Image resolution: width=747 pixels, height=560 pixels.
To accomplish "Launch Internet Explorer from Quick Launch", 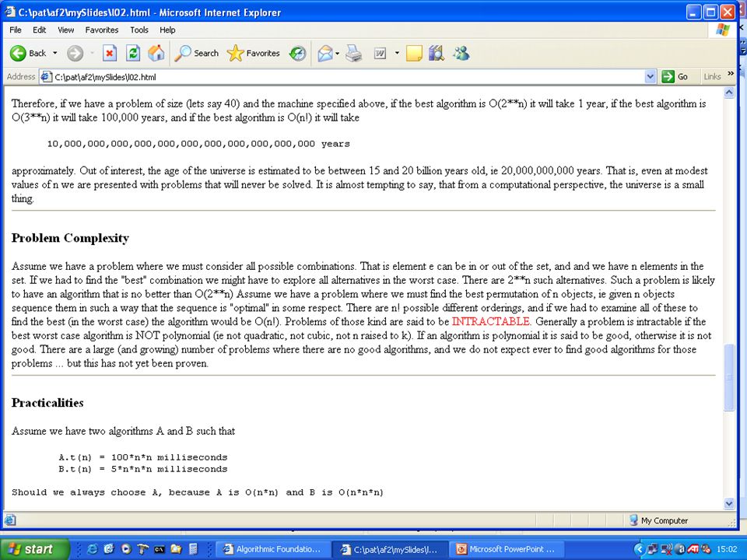I will [92, 549].
